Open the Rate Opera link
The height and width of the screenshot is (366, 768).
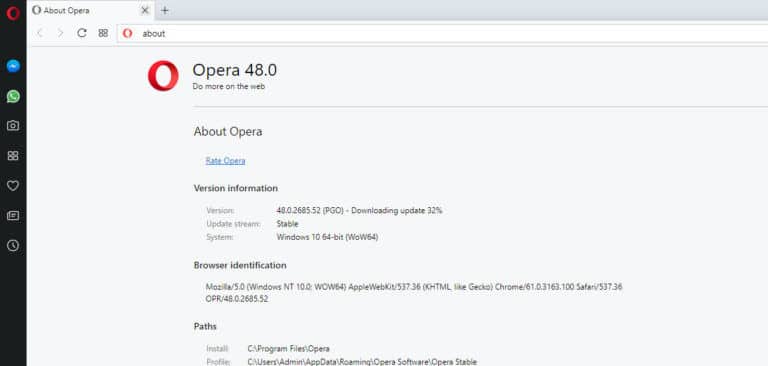225,161
